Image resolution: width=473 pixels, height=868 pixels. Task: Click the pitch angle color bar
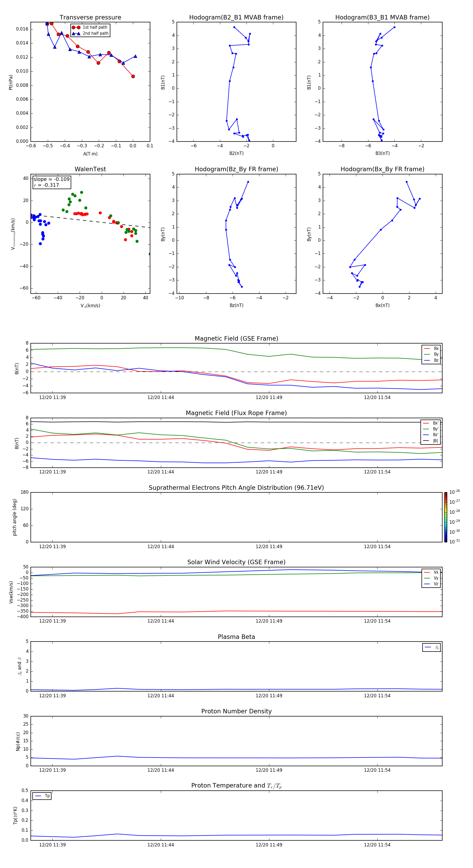445,517
